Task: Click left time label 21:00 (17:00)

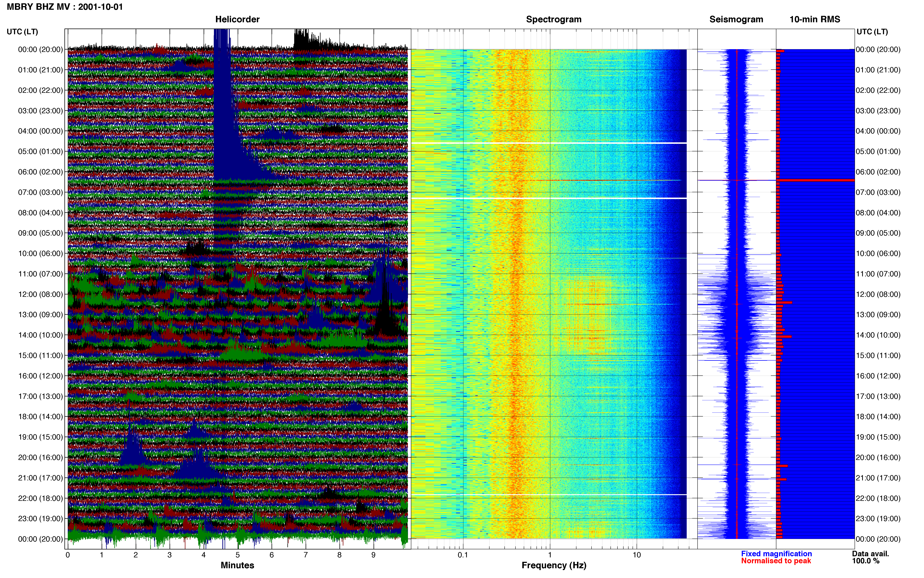Action: tap(41, 478)
